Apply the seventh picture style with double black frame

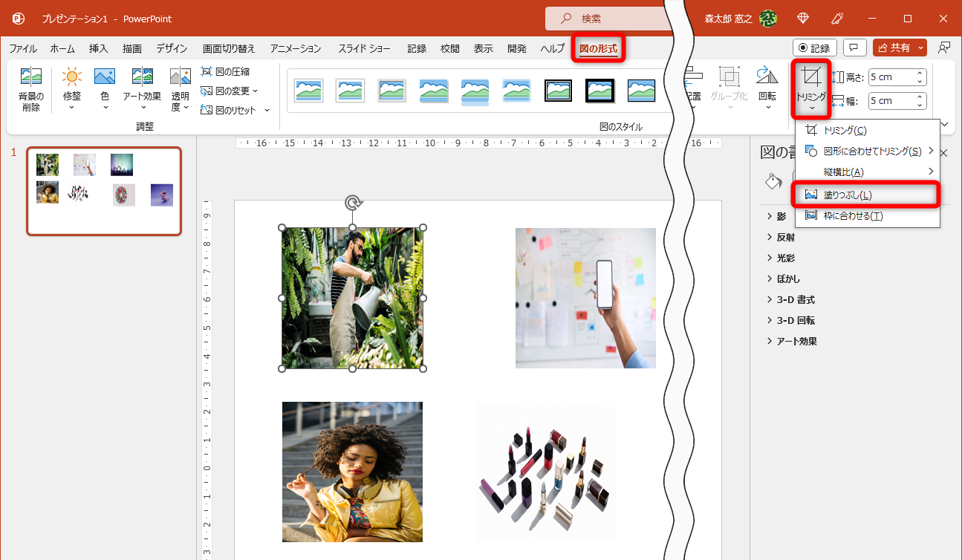click(x=559, y=90)
